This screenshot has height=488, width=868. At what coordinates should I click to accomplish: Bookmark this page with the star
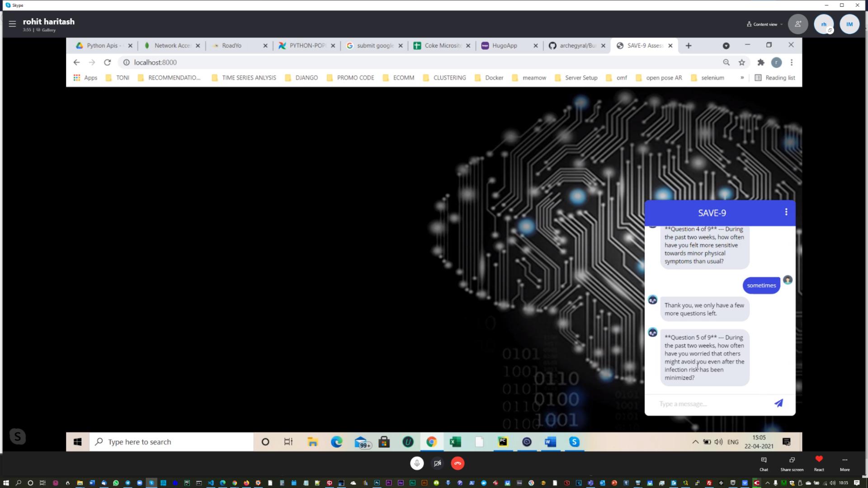[742, 62]
